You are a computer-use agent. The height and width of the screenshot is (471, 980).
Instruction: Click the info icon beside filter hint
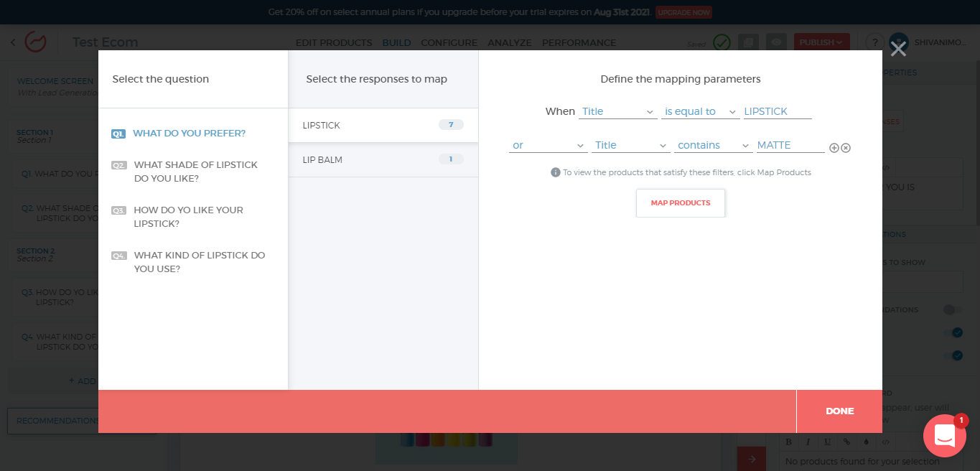pyautogui.click(x=556, y=172)
